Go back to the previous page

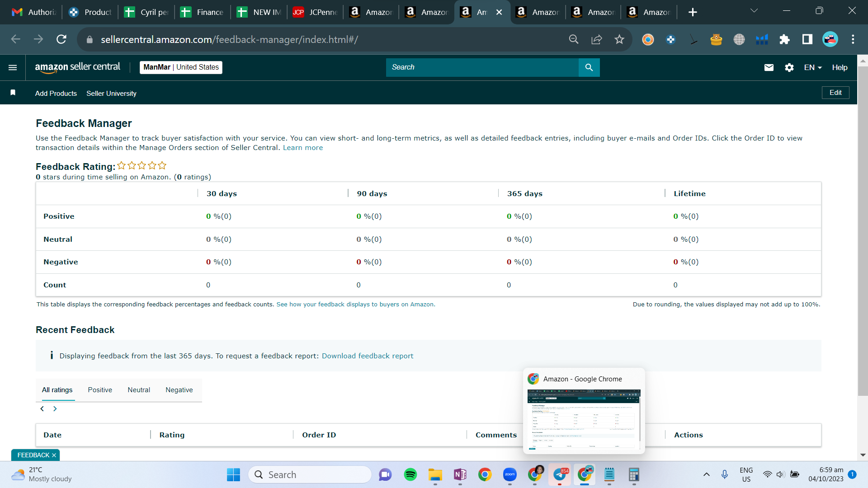click(x=16, y=39)
